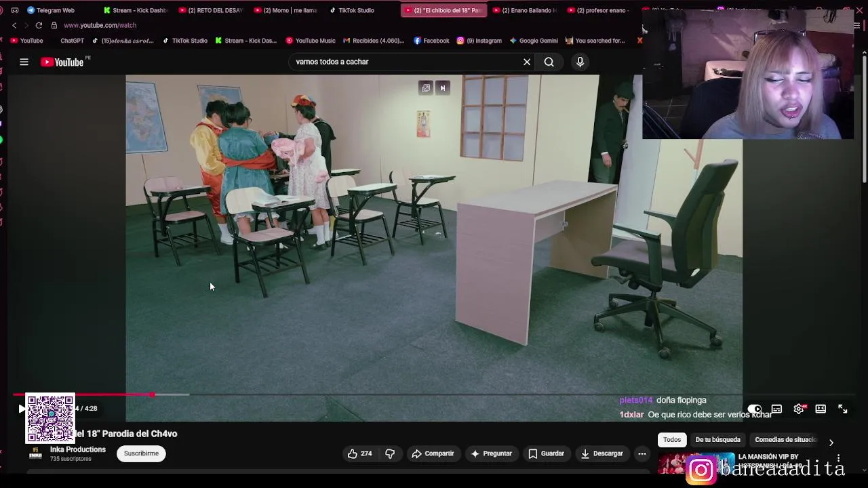The image size is (868, 488).
Task: Clear the search box text
Action: tap(527, 62)
